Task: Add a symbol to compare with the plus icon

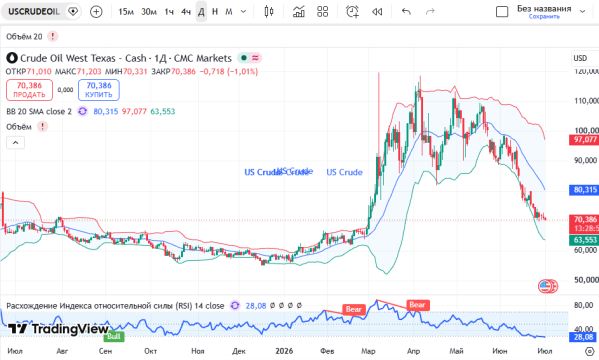Action: coord(96,11)
